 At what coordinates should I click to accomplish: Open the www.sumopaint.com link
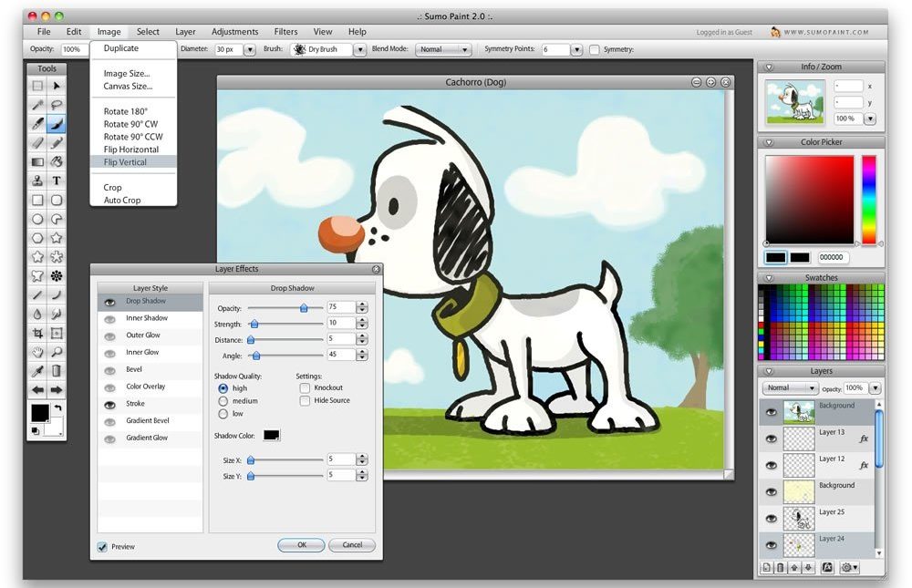pos(826,33)
